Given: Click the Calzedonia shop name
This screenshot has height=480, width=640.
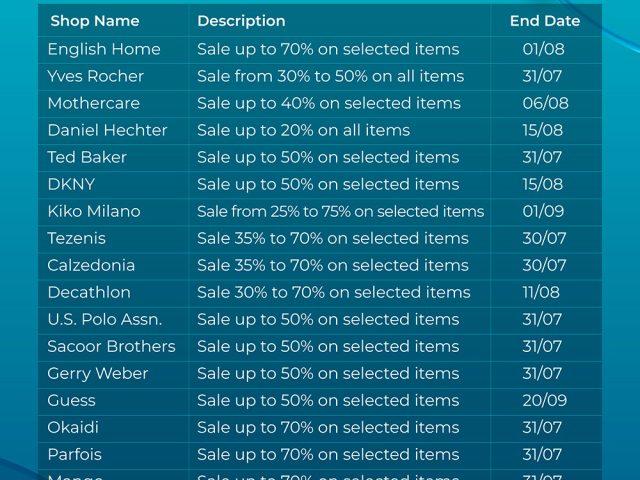Looking at the screenshot, I should coord(91,265).
